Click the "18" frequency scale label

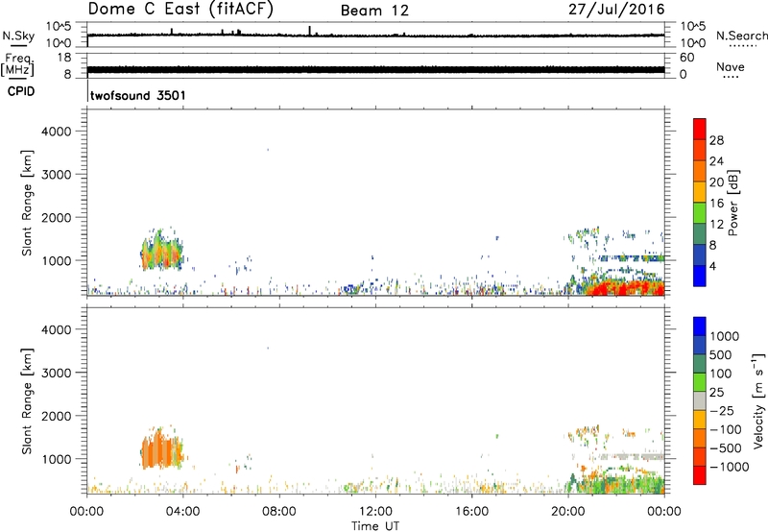pyautogui.click(x=64, y=58)
